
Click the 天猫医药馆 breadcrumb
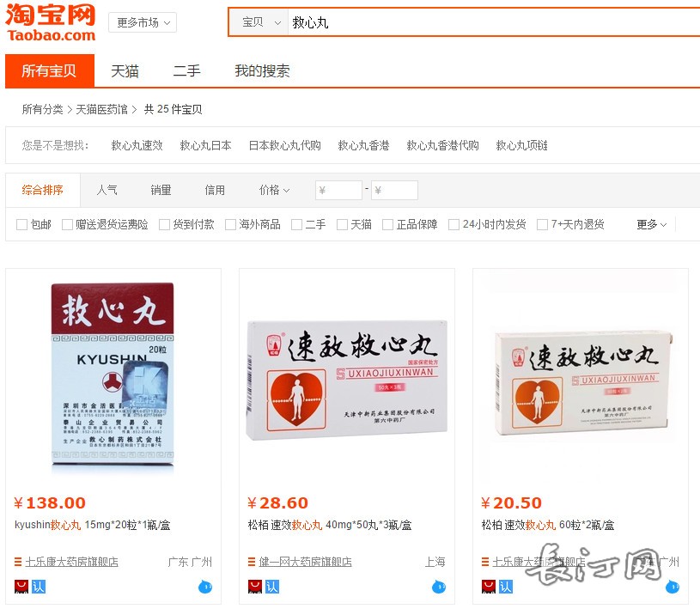coord(102,109)
